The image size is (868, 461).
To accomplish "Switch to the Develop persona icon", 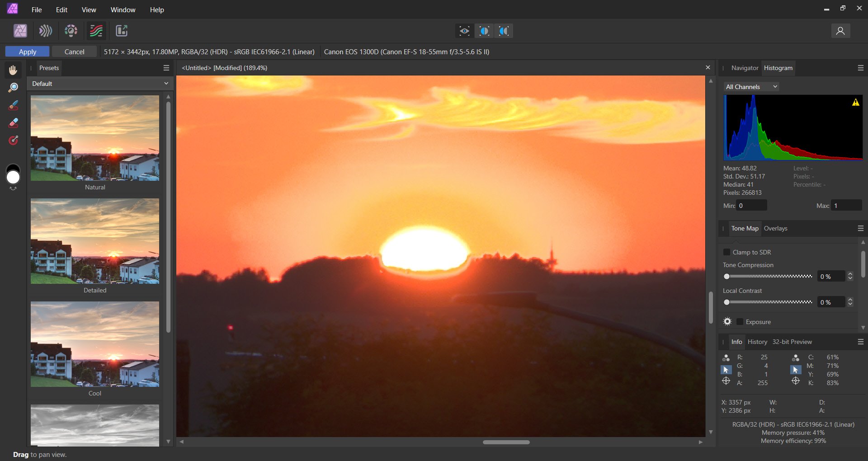I will (71, 31).
